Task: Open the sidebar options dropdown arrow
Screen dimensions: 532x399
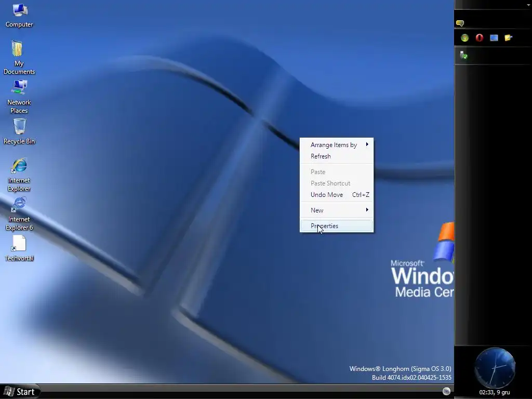Action: (x=529, y=4)
